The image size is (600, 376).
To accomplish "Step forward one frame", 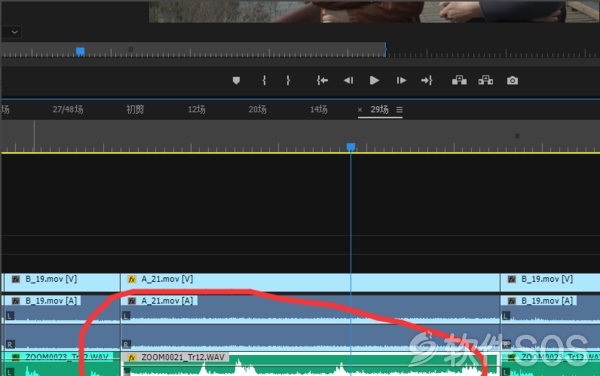I will (x=401, y=80).
